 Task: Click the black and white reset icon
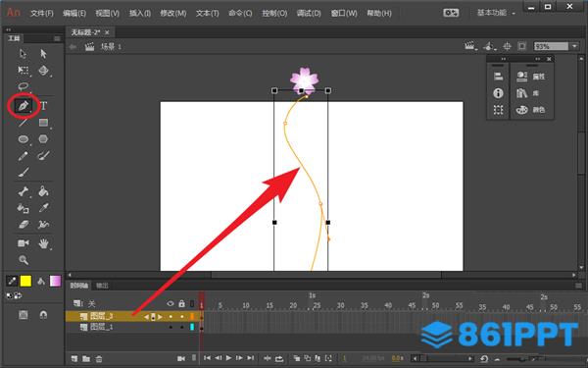pos(9,296)
